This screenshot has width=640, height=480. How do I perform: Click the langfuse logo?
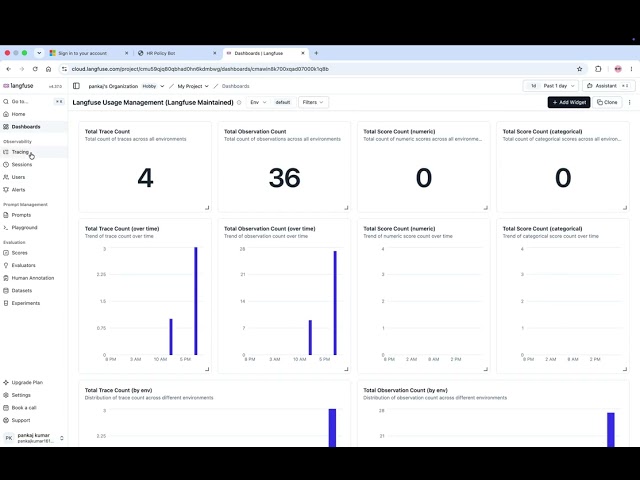pos(18,86)
